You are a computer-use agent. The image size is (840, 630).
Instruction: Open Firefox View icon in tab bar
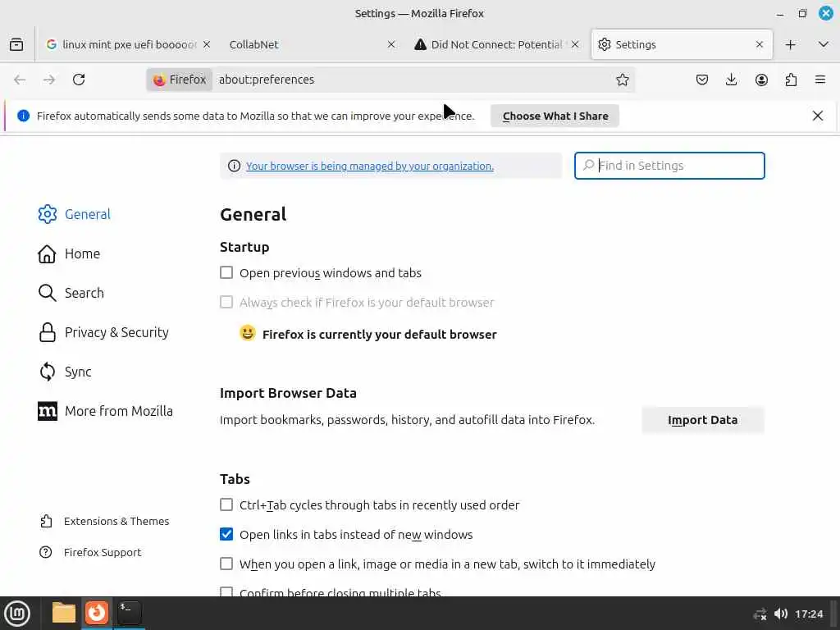click(16, 44)
